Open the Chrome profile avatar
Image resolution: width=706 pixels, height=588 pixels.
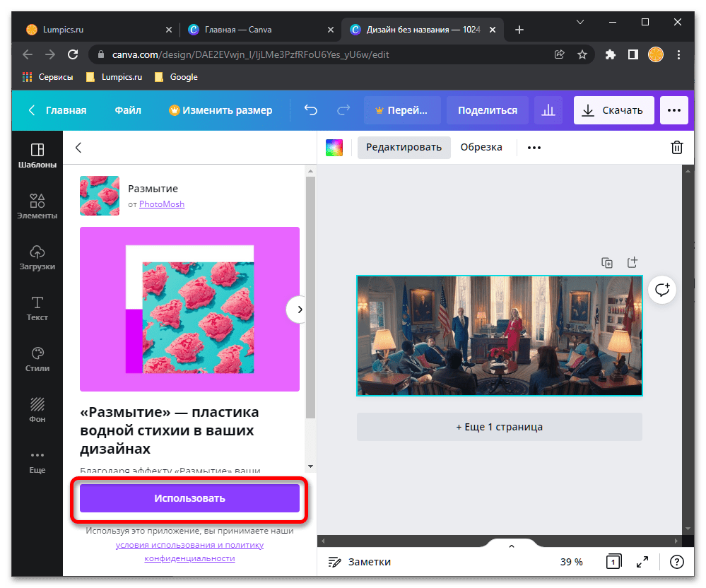click(656, 54)
